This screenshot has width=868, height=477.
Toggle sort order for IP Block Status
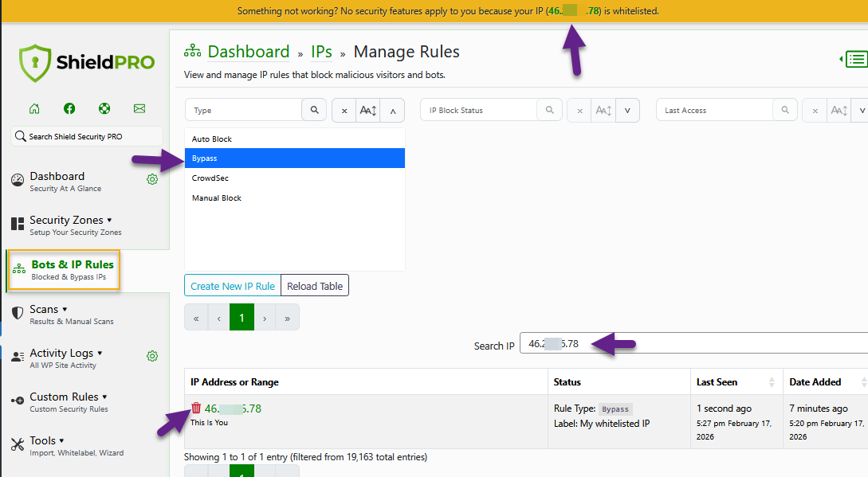tap(603, 111)
